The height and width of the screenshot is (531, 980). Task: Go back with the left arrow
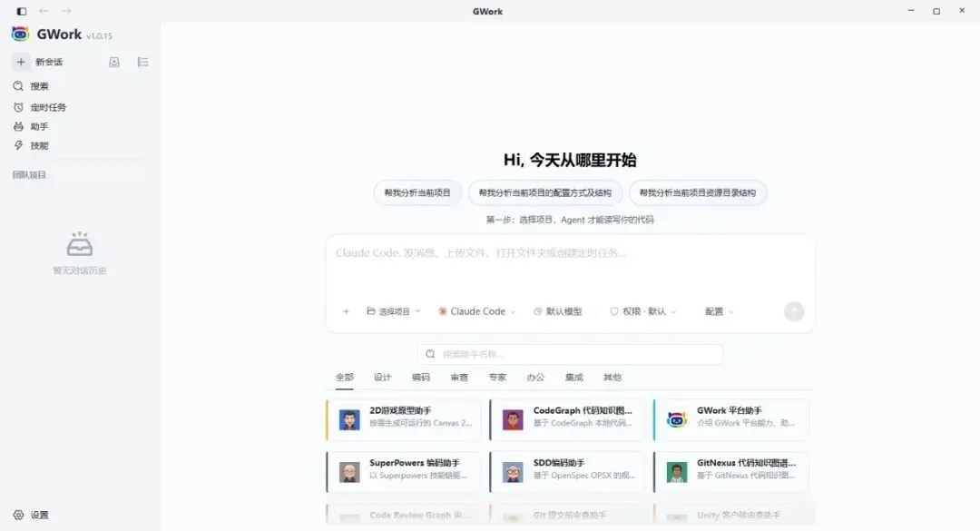(44, 11)
